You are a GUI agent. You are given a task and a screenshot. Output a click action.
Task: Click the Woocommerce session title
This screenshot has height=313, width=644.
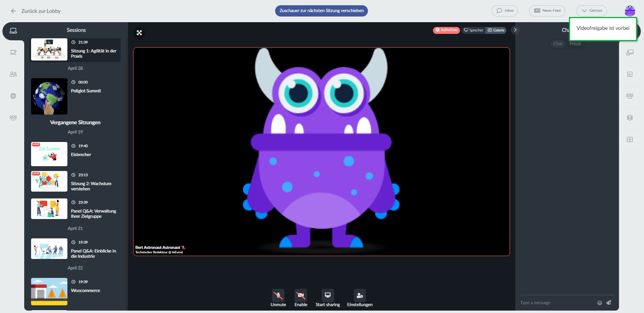click(86, 290)
